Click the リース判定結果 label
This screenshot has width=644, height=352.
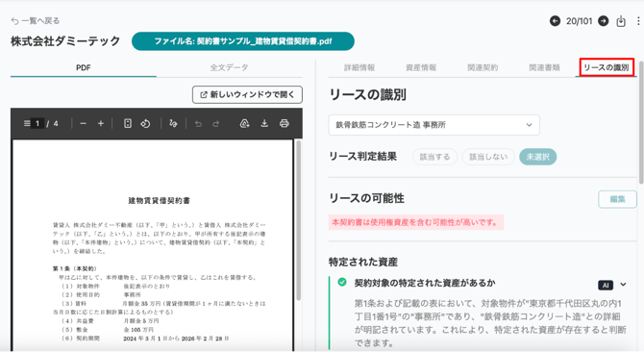click(363, 157)
